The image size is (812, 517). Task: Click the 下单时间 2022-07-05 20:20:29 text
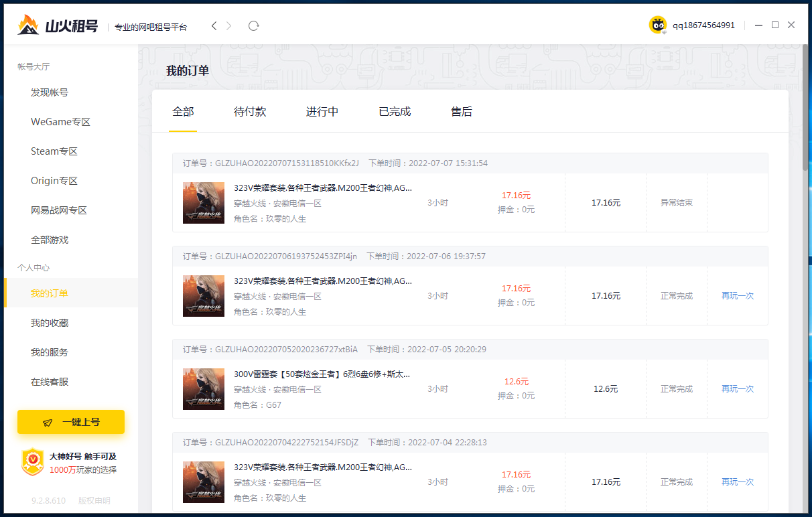[x=427, y=350]
